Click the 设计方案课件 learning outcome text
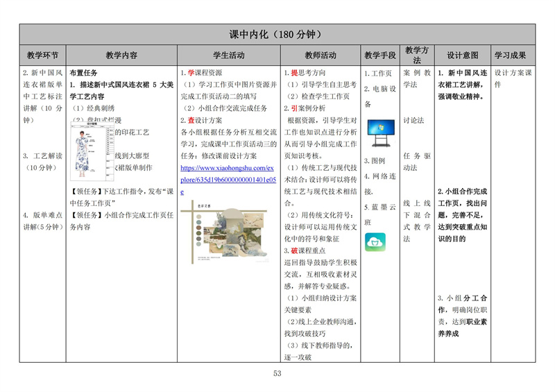 pyautogui.click(x=513, y=78)
